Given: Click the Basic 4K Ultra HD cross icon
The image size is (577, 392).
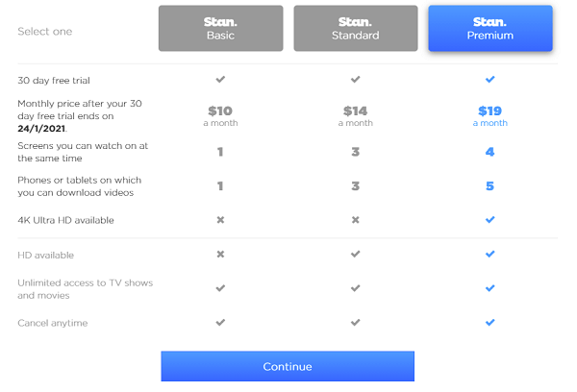Looking at the screenshot, I should pos(220,220).
